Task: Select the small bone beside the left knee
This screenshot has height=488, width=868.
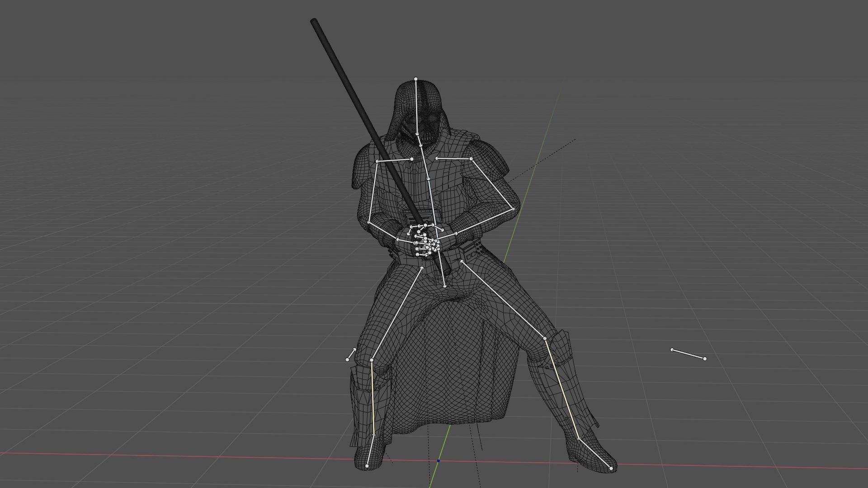Action: [x=351, y=355]
